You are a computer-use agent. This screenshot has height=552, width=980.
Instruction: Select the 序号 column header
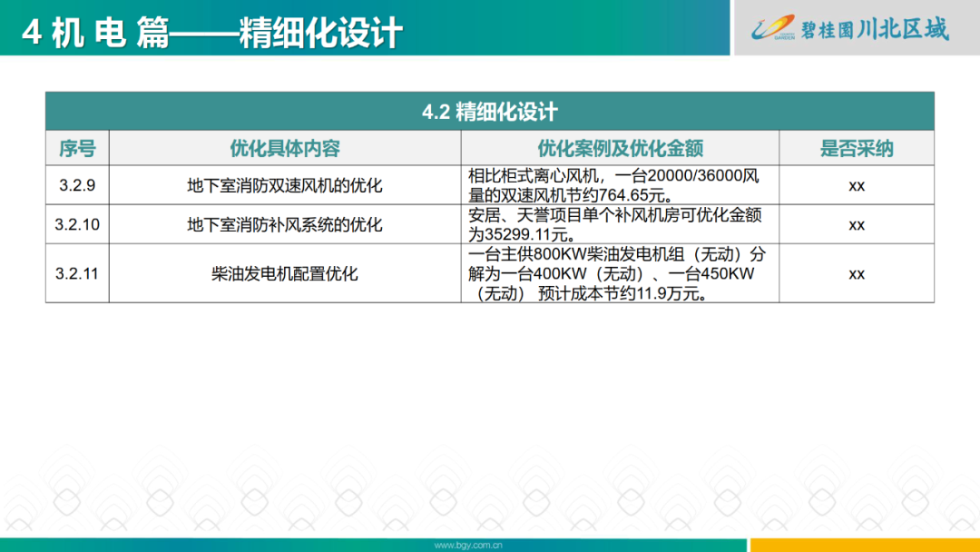[x=78, y=148]
